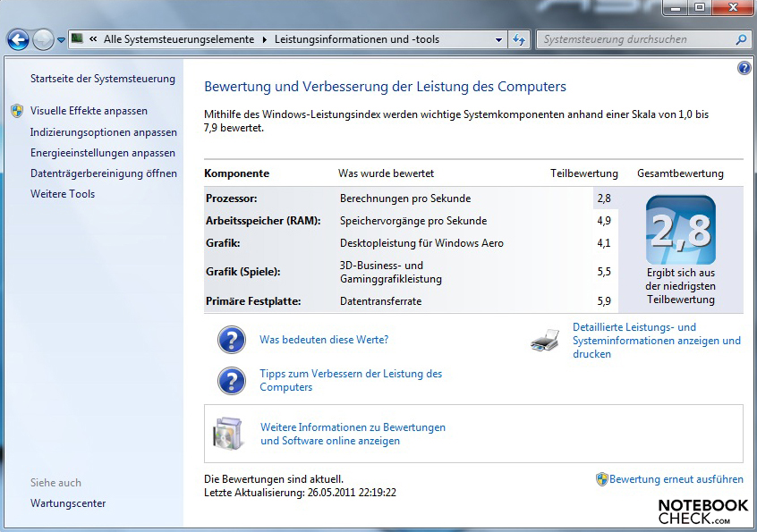This screenshot has width=757, height=532.
Task: Click the printer icon
Action: (545, 341)
